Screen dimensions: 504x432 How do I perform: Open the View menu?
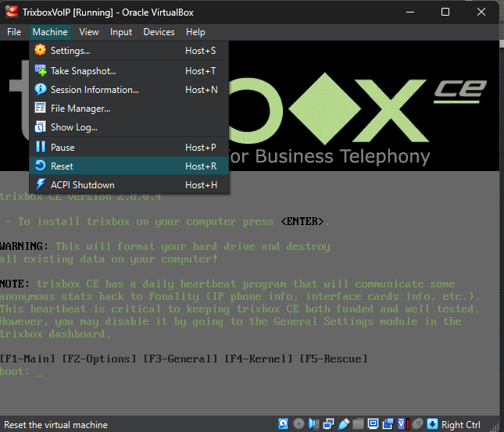(x=89, y=32)
